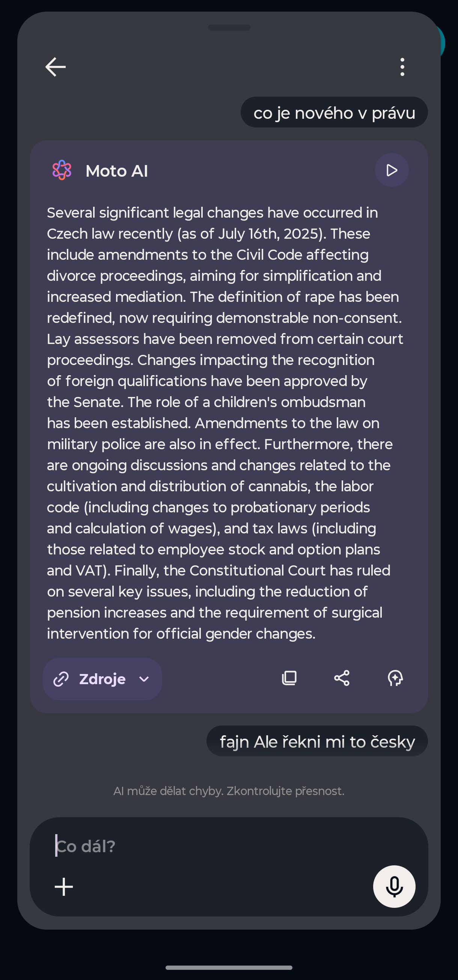The image size is (458, 980).
Task: Click the link icon beside Zdroje
Action: click(x=61, y=679)
